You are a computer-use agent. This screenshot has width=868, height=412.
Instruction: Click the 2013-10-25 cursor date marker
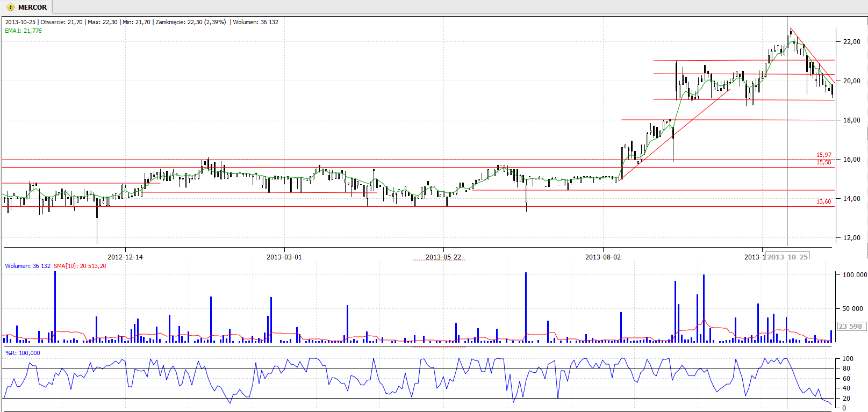[787, 257]
